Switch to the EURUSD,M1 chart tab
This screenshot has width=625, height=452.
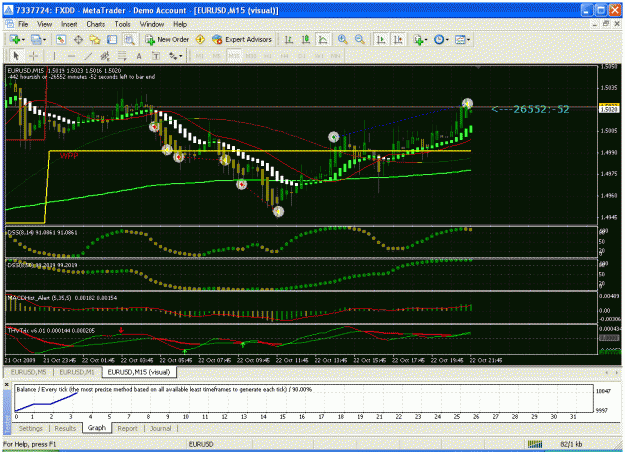(77, 372)
